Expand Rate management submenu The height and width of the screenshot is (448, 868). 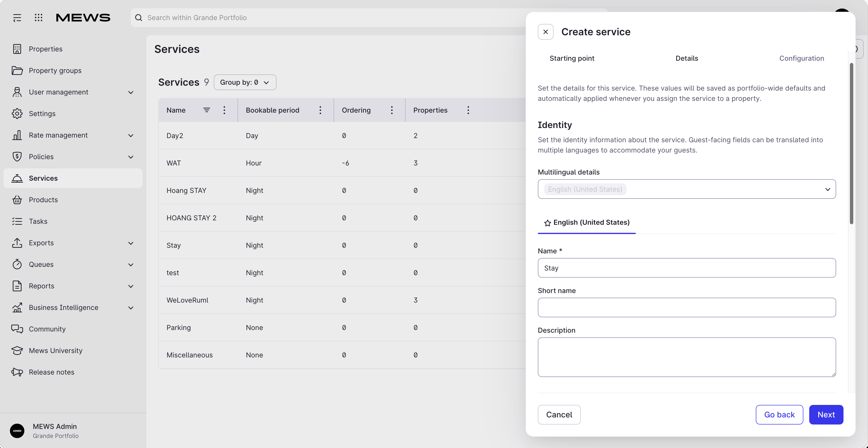click(131, 135)
